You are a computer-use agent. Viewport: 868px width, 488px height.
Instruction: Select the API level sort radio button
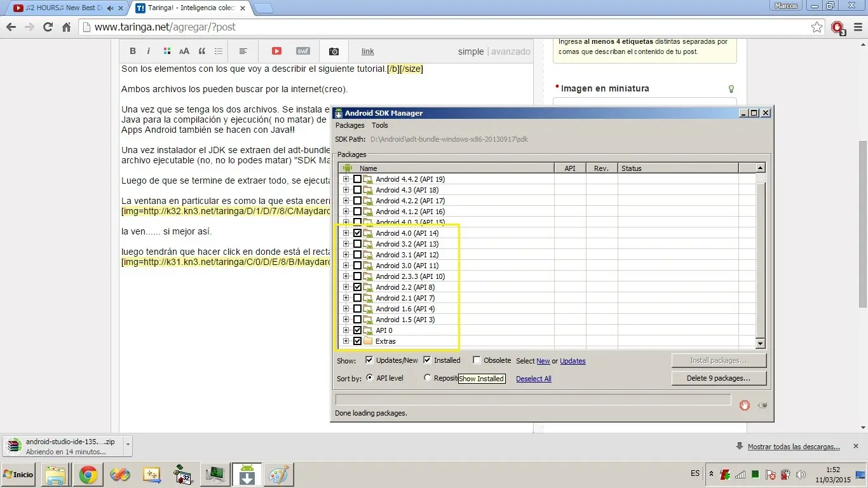click(x=370, y=378)
